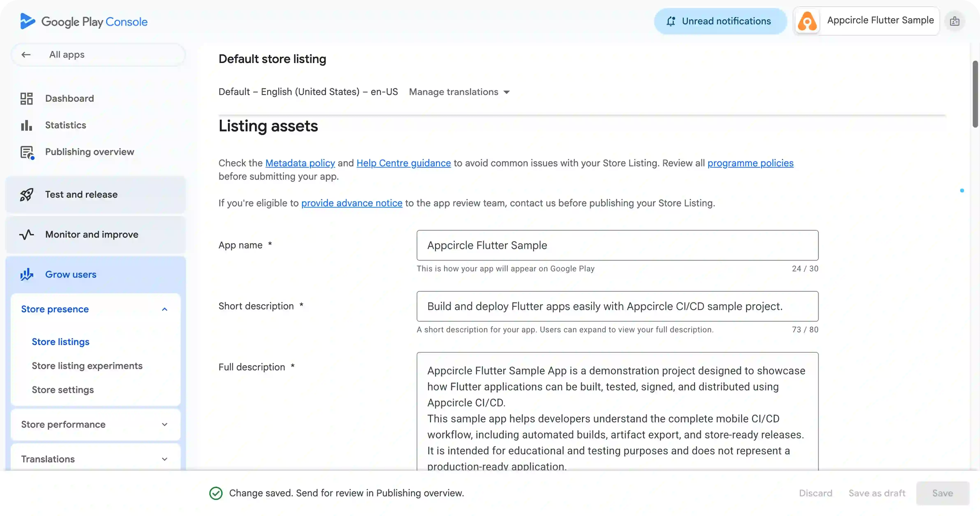Open the provide advance notice link

[352, 203]
